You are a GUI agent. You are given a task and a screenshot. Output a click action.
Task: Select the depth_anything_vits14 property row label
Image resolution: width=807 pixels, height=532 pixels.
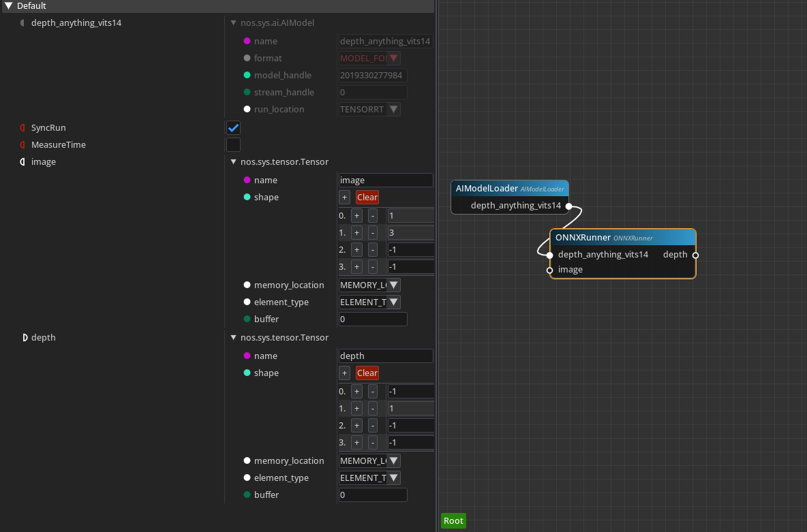(76, 22)
